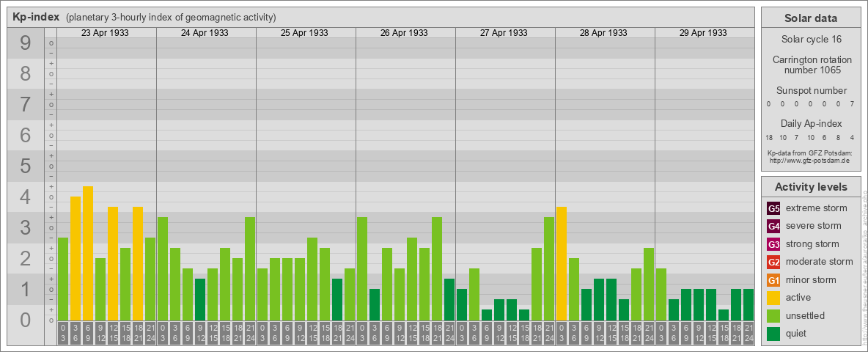Screen dimensions: 868x352
Task: Select the 26 Apr 1933 date header
Action: tap(404, 33)
